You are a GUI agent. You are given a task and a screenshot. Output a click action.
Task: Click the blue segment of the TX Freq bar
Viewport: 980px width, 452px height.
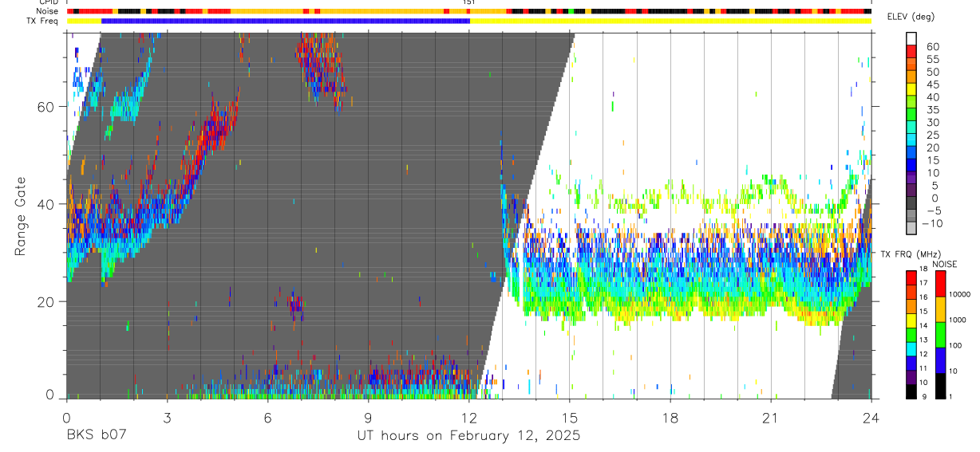pyautogui.click(x=286, y=21)
